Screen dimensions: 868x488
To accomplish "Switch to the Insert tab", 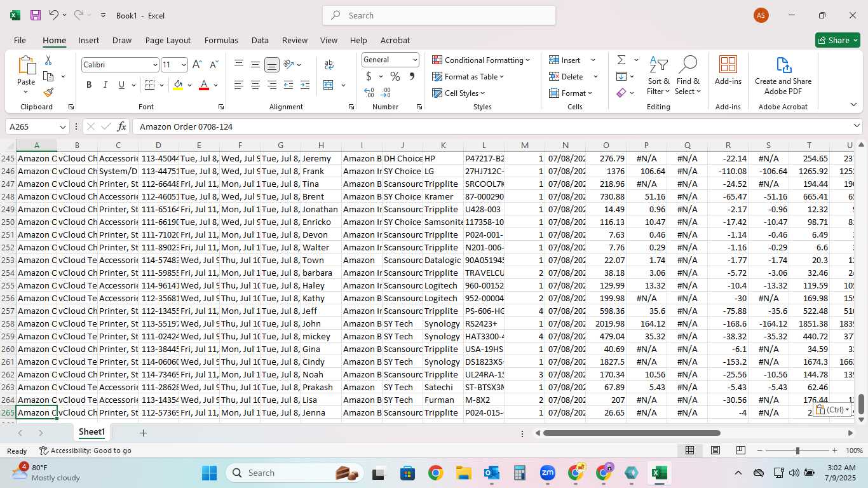I will tap(89, 40).
